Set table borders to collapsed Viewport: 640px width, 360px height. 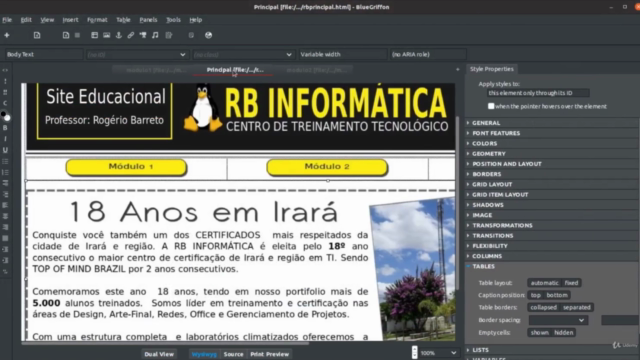click(543, 307)
